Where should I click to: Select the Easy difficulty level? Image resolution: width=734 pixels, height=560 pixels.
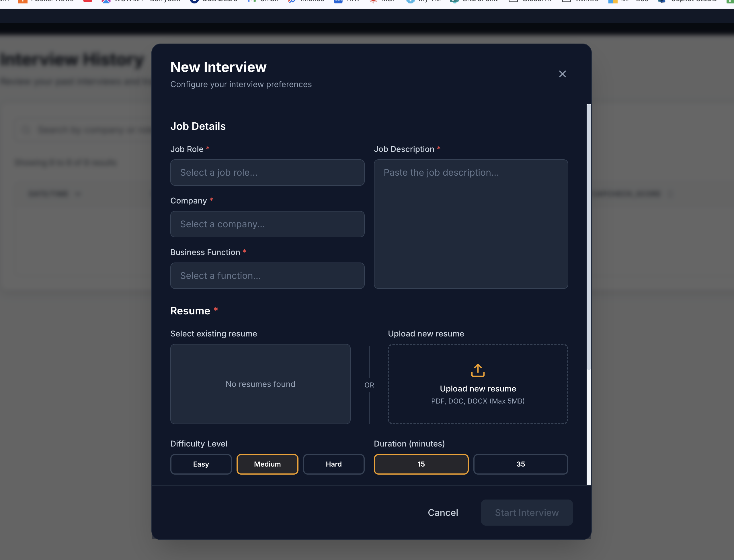click(201, 464)
